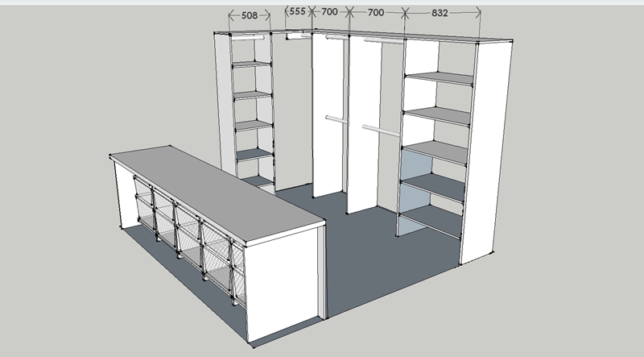Viewport: 644px width, 357px height.
Task: Select the 832 dimension label
Action: pyautogui.click(x=440, y=13)
